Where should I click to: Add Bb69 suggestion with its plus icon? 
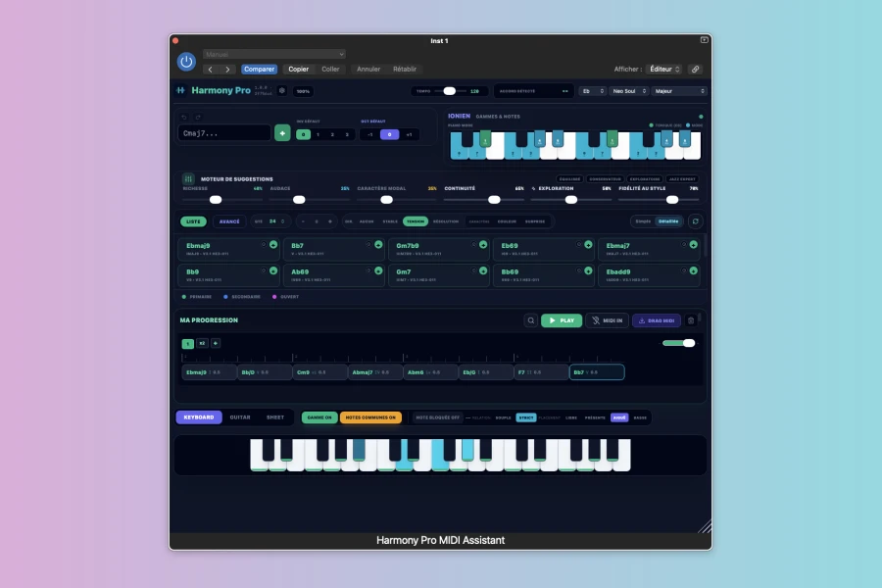point(588,270)
